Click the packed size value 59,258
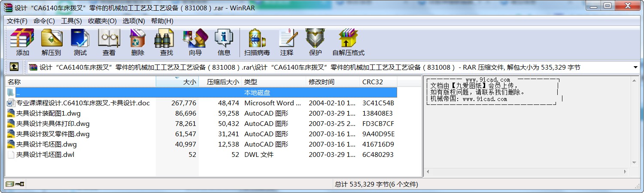Viewport: 644px width, 193px height. coord(228,113)
